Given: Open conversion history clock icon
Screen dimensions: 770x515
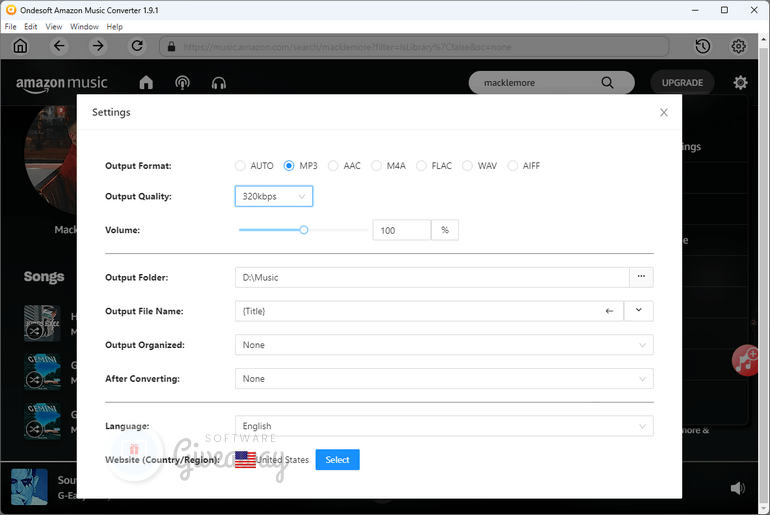Looking at the screenshot, I should pyautogui.click(x=703, y=46).
